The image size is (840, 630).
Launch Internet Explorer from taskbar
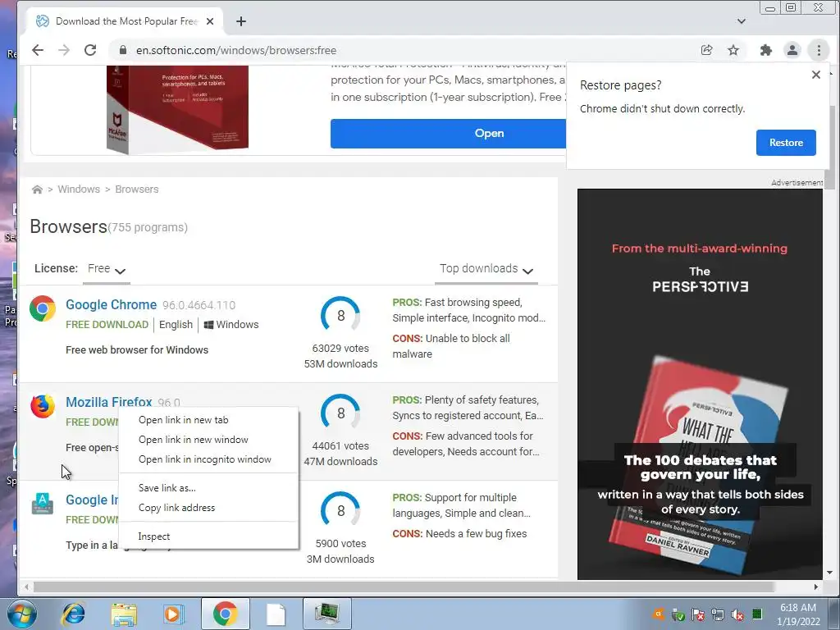pyautogui.click(x=73, y=614)
